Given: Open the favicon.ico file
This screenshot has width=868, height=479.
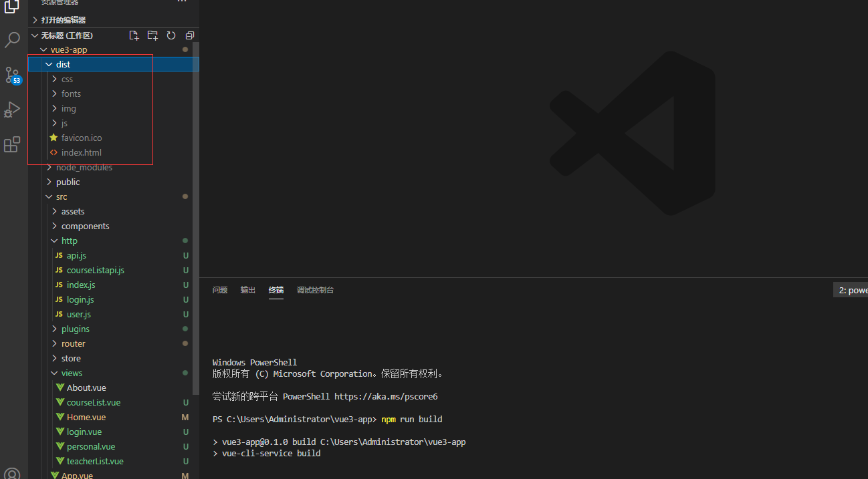Looking at the screenshot, I should pyautogui.click(x=83, y=138).
